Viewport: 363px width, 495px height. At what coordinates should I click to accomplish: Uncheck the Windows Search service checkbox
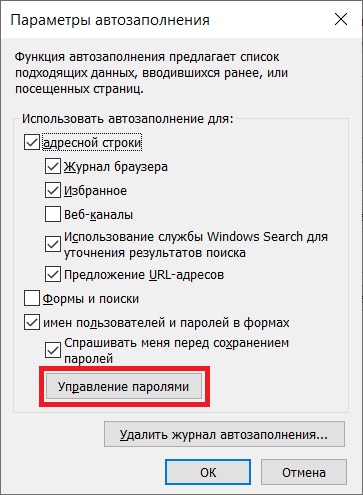53,244
